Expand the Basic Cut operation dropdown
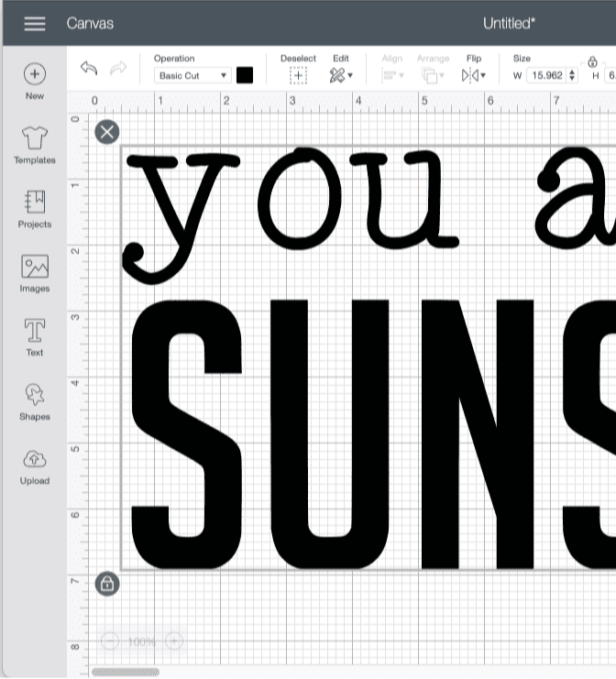This screenshot has height=679, width=616. 192,76
